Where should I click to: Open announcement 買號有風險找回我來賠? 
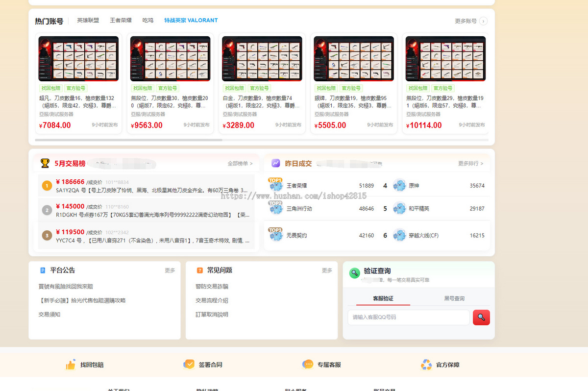click(66, 287)
